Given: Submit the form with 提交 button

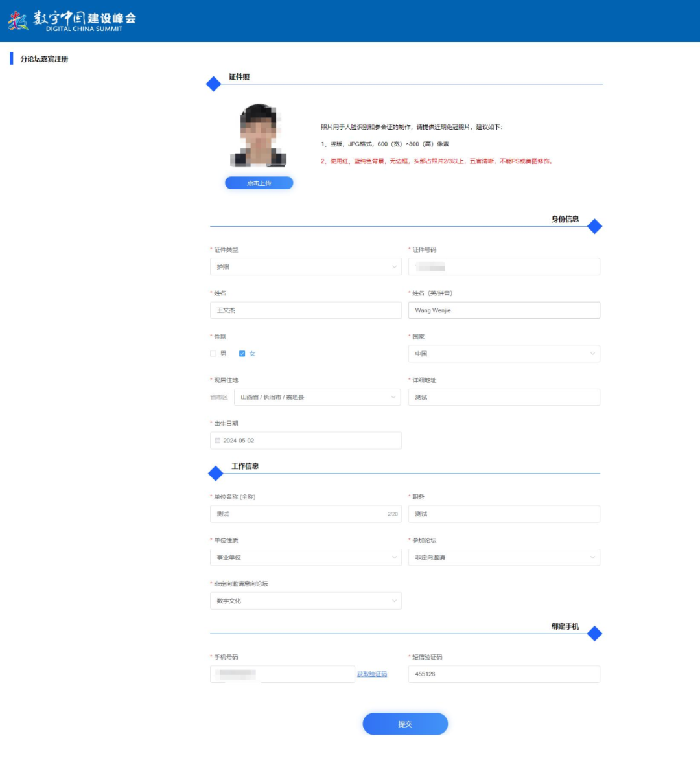Looking at the screenshot, I should pos(405,724).
